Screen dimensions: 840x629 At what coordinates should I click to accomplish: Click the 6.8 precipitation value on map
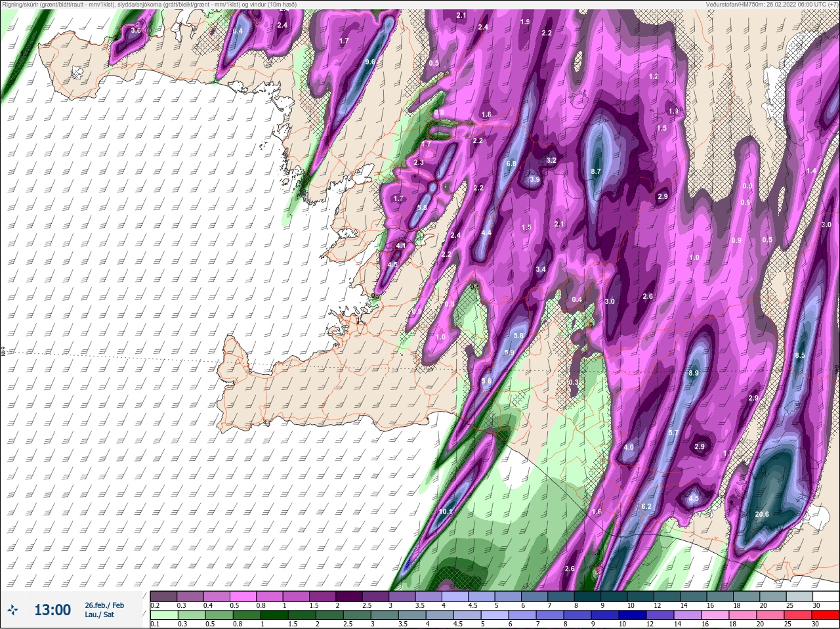pyautogui.click(x=511, y=163)
